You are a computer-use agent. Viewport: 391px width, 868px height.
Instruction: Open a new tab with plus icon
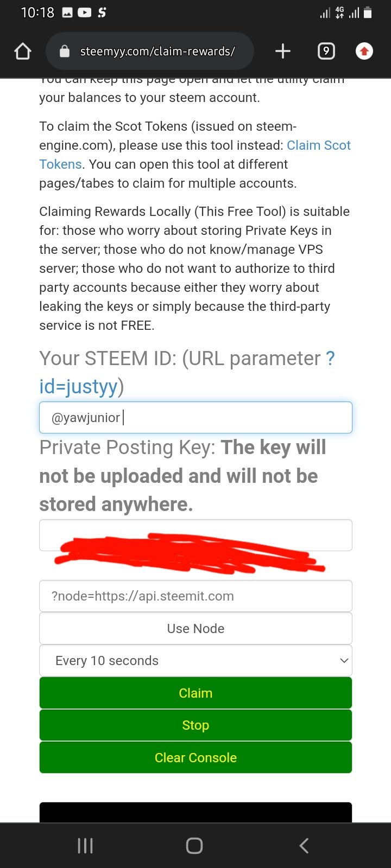[283, 52]
